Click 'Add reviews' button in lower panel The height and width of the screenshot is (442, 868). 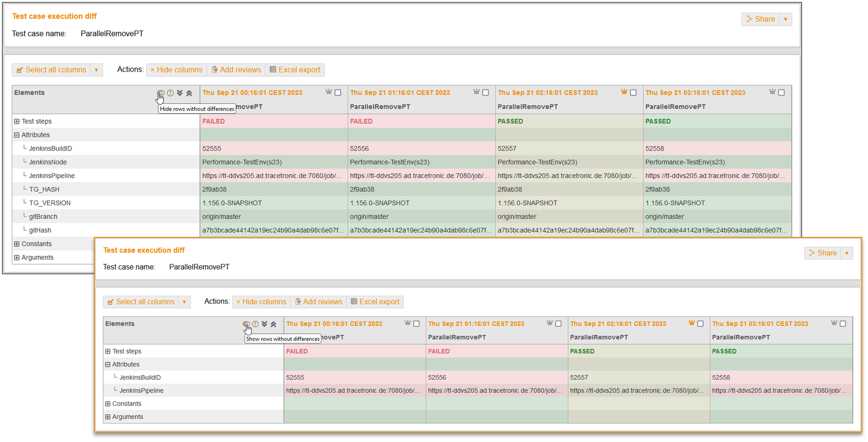coord(318,302)
